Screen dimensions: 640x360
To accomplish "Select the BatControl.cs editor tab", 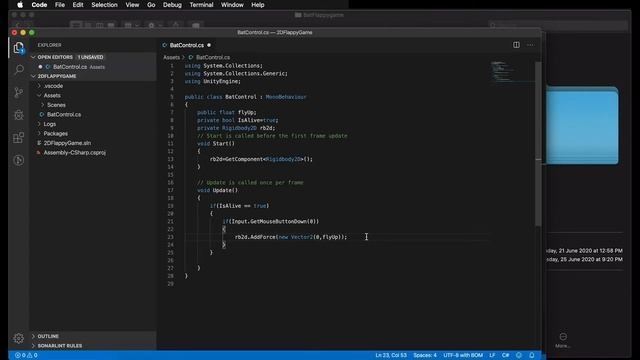I will coord(187,45).
